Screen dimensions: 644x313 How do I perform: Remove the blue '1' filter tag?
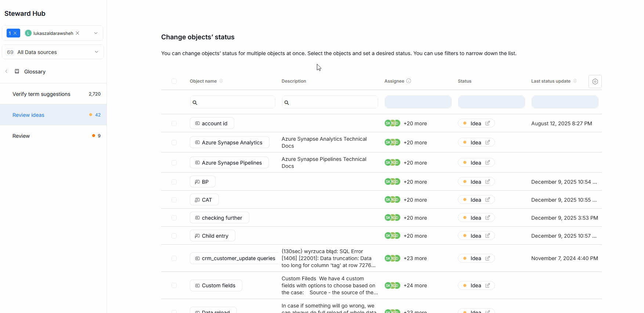point(15,33)
